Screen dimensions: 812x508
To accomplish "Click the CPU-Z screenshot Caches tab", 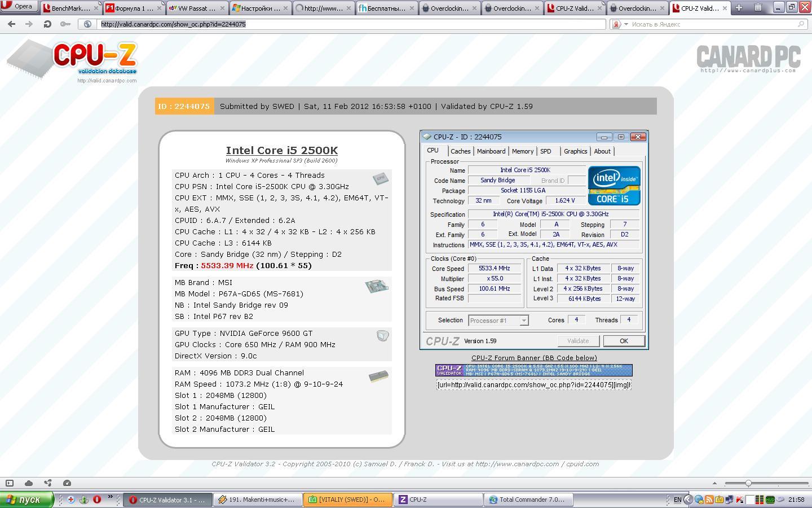I will (x=460, y=151).
